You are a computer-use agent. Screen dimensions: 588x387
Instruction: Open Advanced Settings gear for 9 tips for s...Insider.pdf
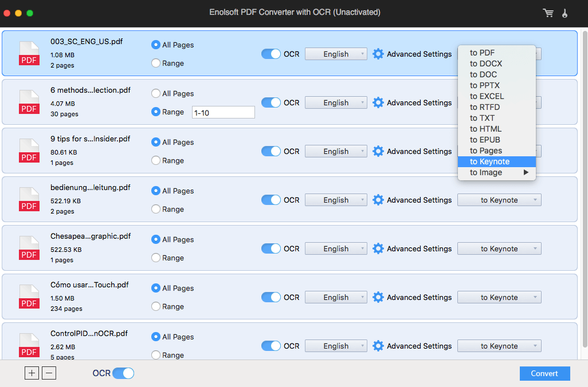click(x=378, y=151)
